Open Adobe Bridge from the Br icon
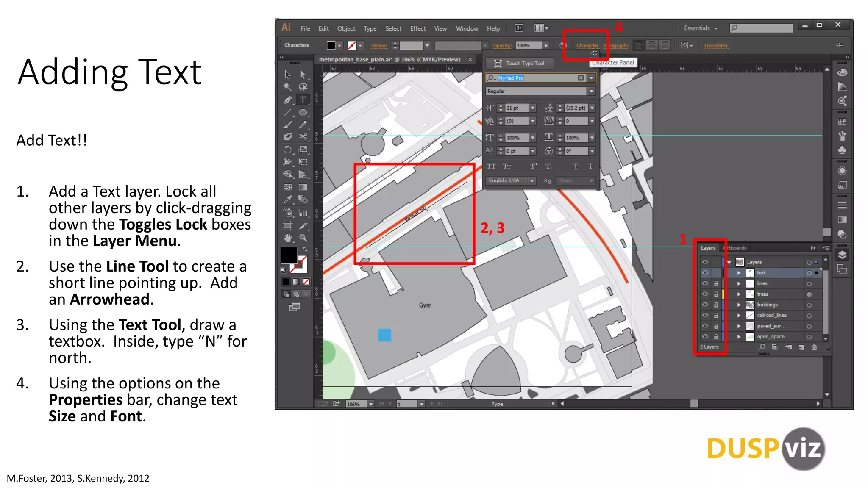Viewport: 868px width, 488px height. [x=519, y=28]
